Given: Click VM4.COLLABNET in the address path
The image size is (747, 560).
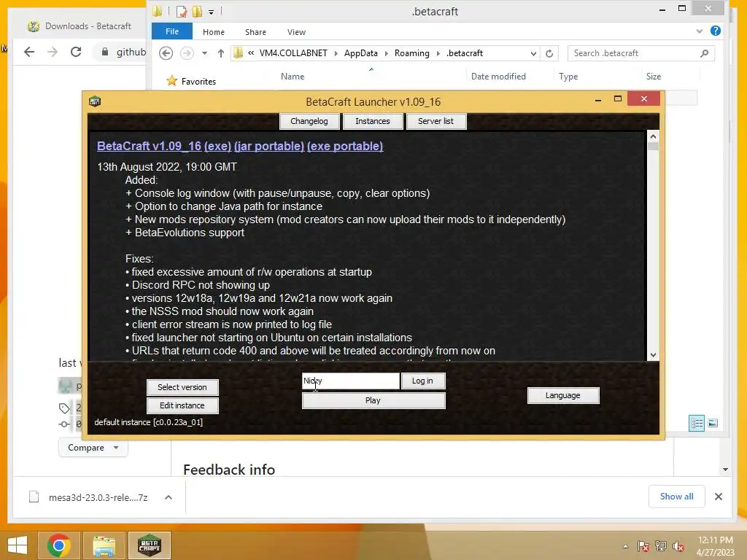Looking at the screenshot, I should 293,53.
